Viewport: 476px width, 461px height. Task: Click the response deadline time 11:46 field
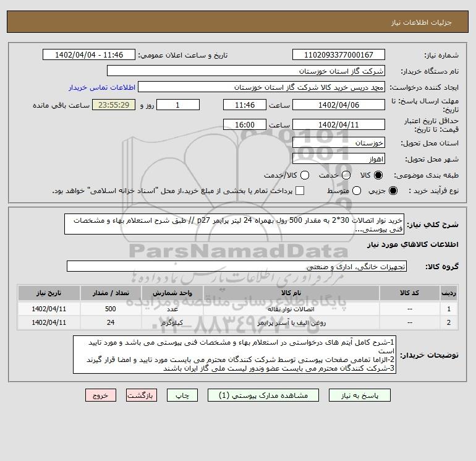245,105
